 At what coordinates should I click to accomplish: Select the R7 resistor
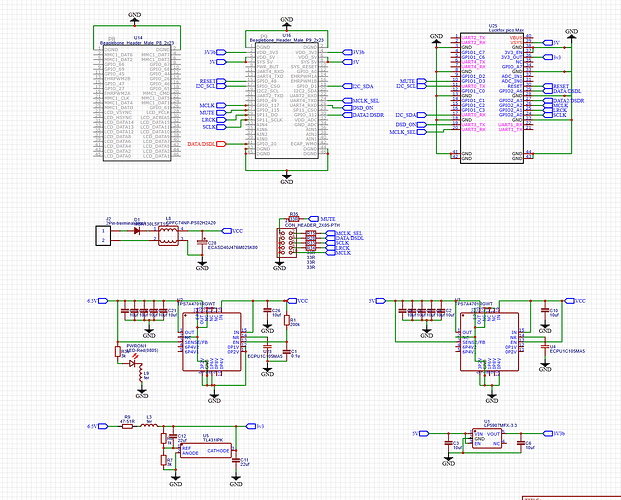(164, 460)
